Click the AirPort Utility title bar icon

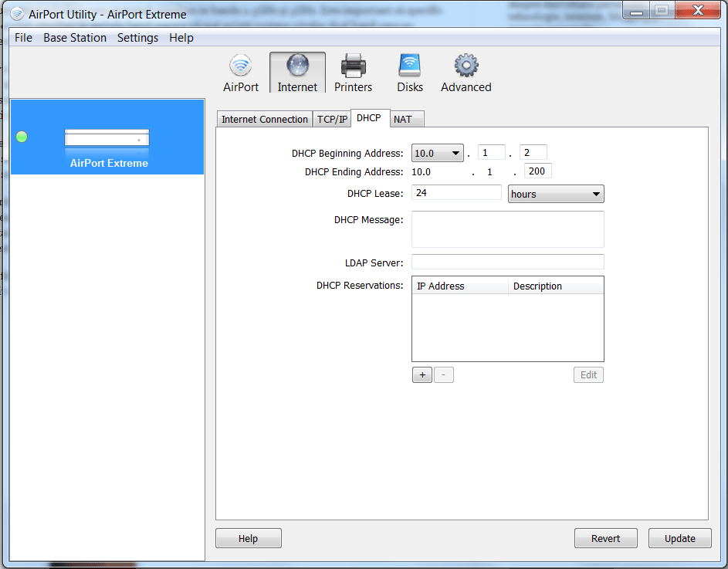point(17,14)
